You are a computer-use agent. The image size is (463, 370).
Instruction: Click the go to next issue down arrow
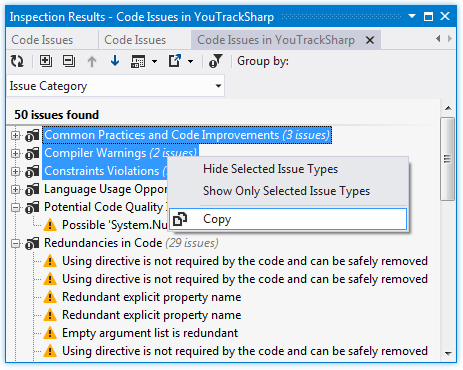[x=115, y=61]
